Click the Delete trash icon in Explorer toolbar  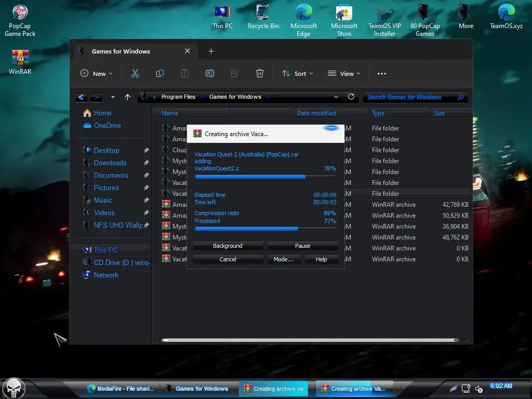260,73
